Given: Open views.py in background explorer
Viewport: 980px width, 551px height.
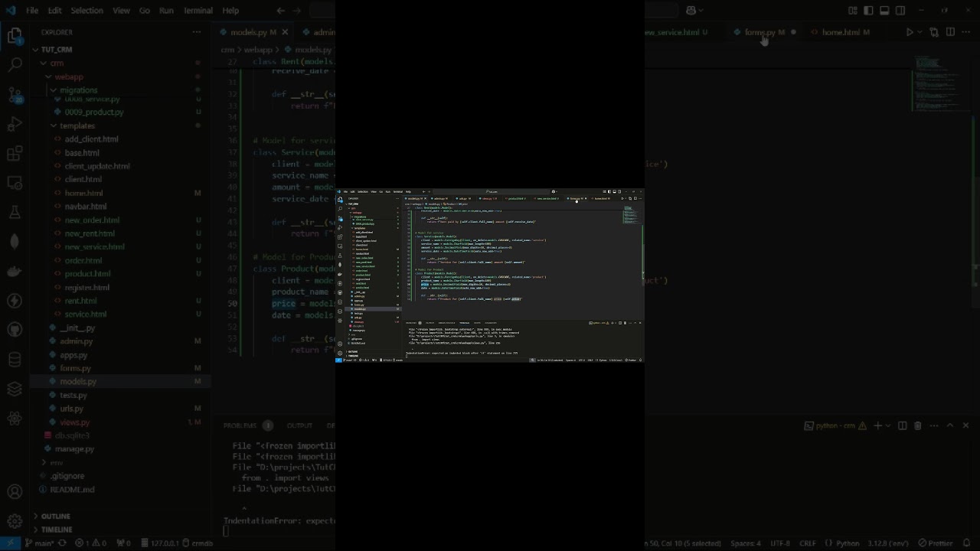Looking at the screenshot, I should 74,422.
